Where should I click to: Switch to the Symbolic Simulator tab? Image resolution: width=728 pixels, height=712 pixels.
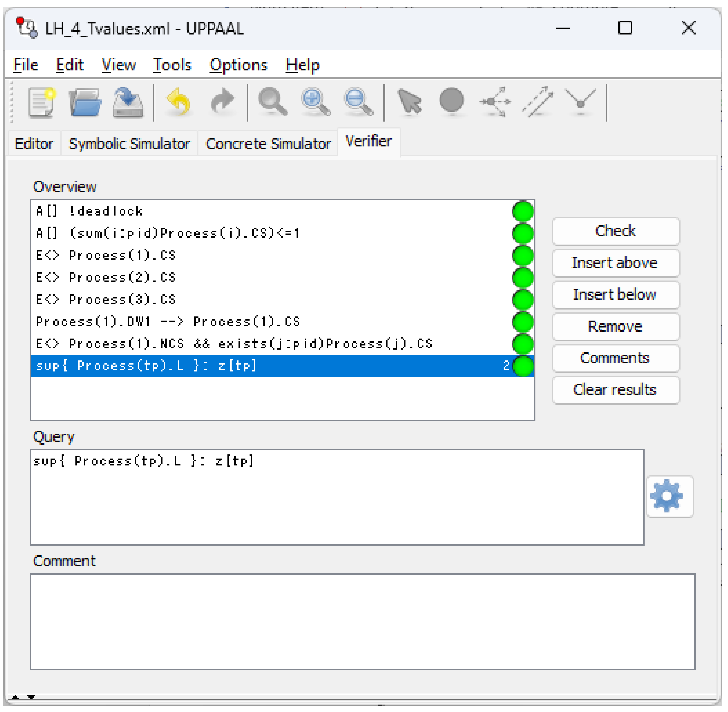[129, 144]
